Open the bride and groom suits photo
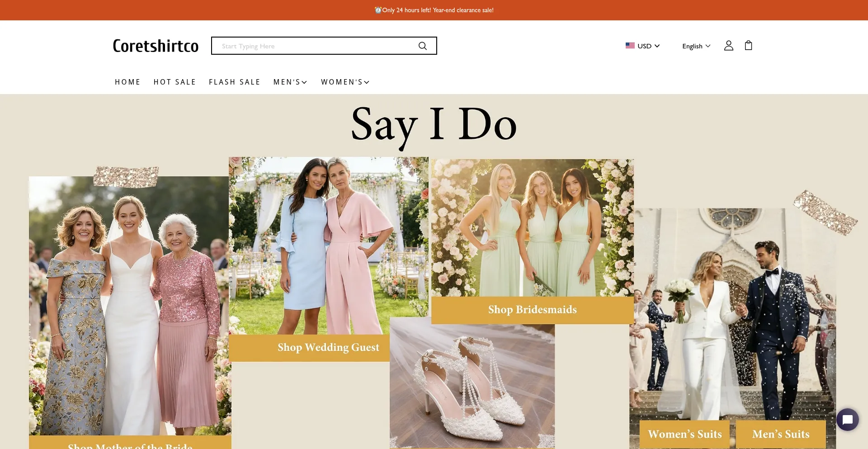The width and height of the screenshot is (868, 449). (732, 314)
